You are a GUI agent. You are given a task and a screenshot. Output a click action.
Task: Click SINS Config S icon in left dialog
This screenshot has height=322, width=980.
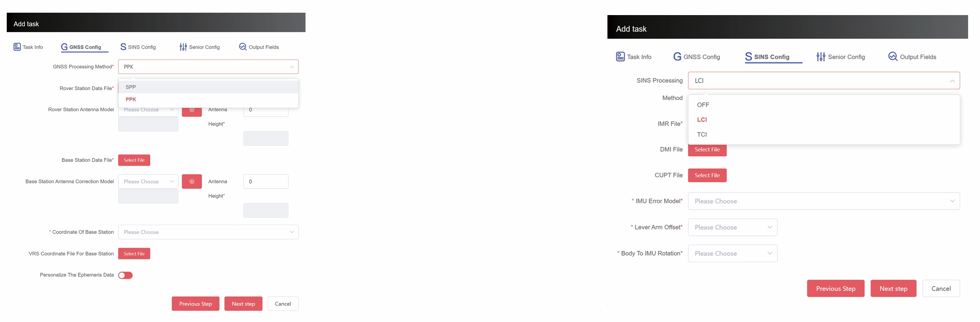123,47
